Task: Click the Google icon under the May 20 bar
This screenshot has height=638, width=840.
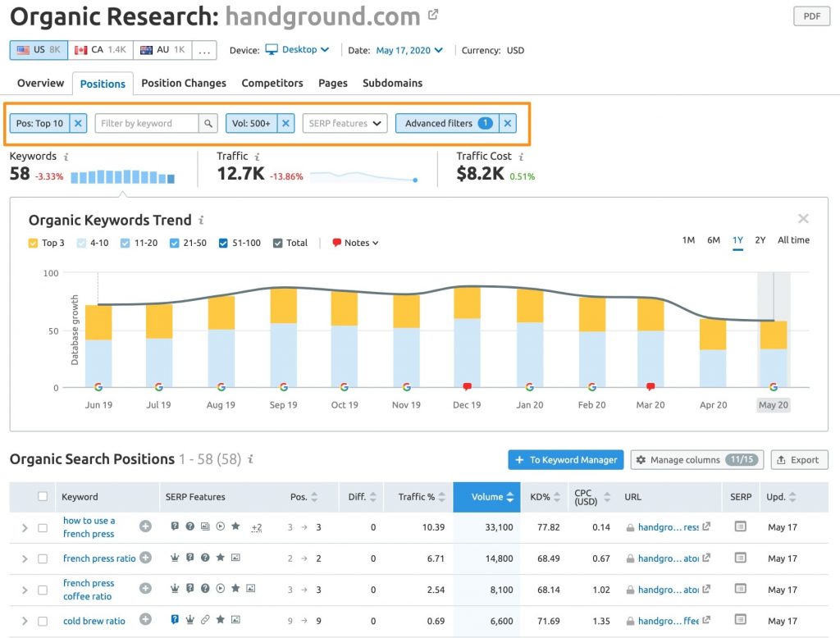Action: pyautogui.click(x=773, y=385)
